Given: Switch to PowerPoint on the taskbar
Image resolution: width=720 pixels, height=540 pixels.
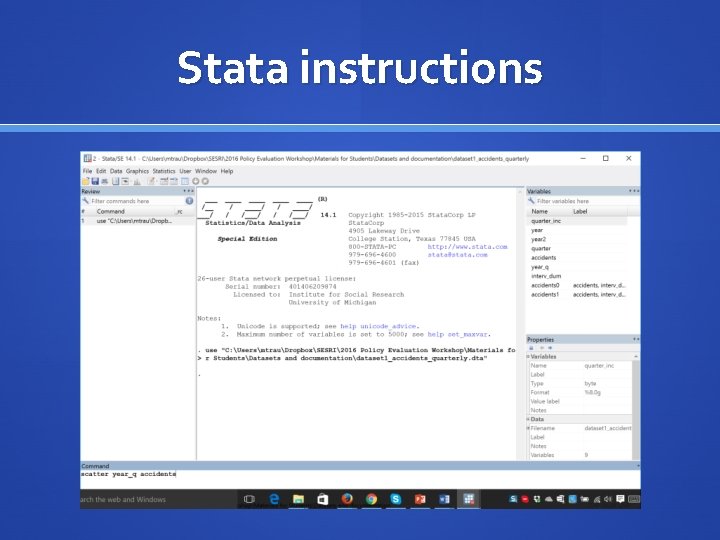Looking at the screenshot, I should pos(420,499).
